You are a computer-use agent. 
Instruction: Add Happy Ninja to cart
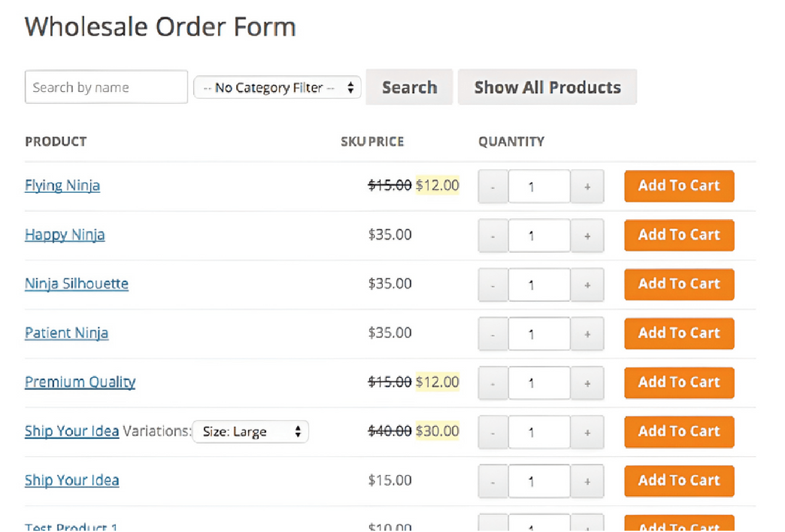[679, 235]
